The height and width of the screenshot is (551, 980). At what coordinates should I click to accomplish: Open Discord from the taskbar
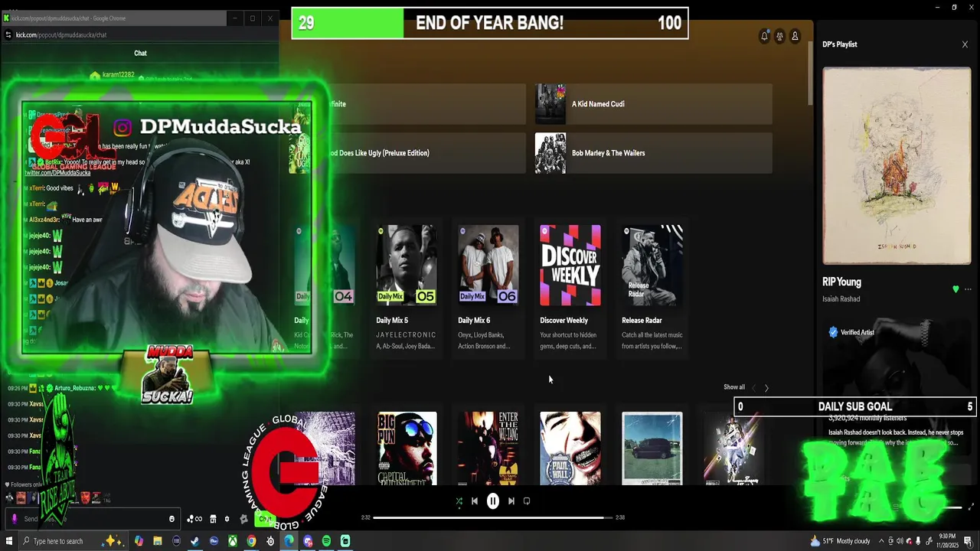[x=308, y=541]
